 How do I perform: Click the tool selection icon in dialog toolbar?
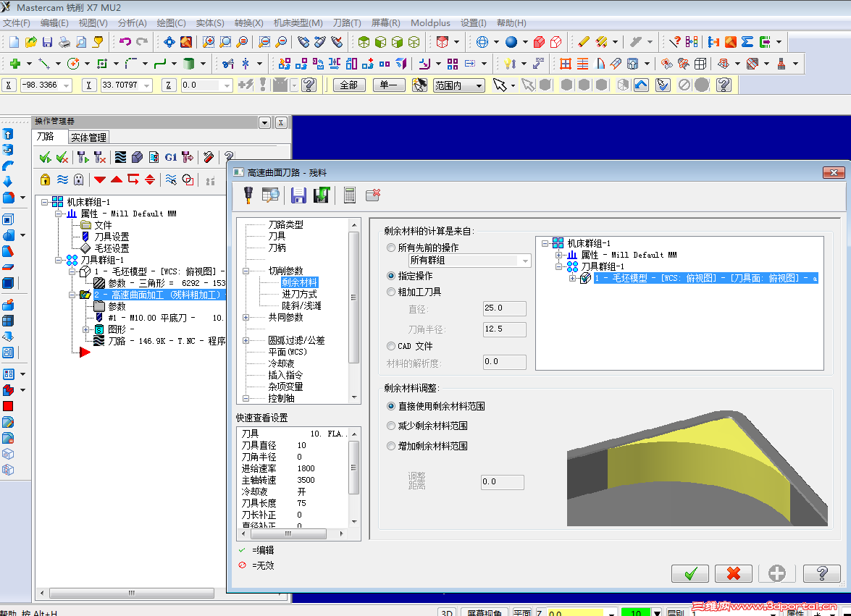[248, 195]
